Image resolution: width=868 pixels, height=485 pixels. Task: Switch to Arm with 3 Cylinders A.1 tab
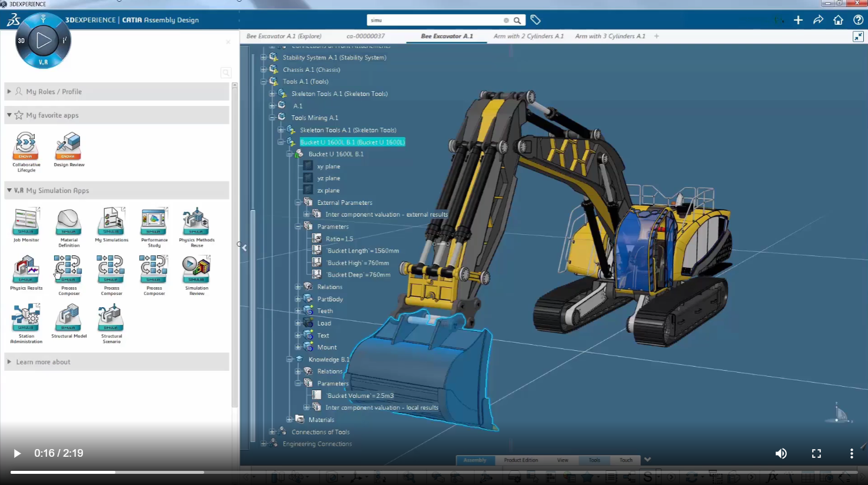coord(610,36)
